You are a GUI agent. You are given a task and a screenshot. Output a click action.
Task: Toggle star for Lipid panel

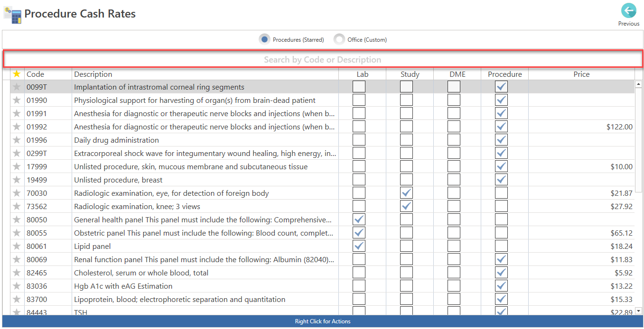[17, 246]
